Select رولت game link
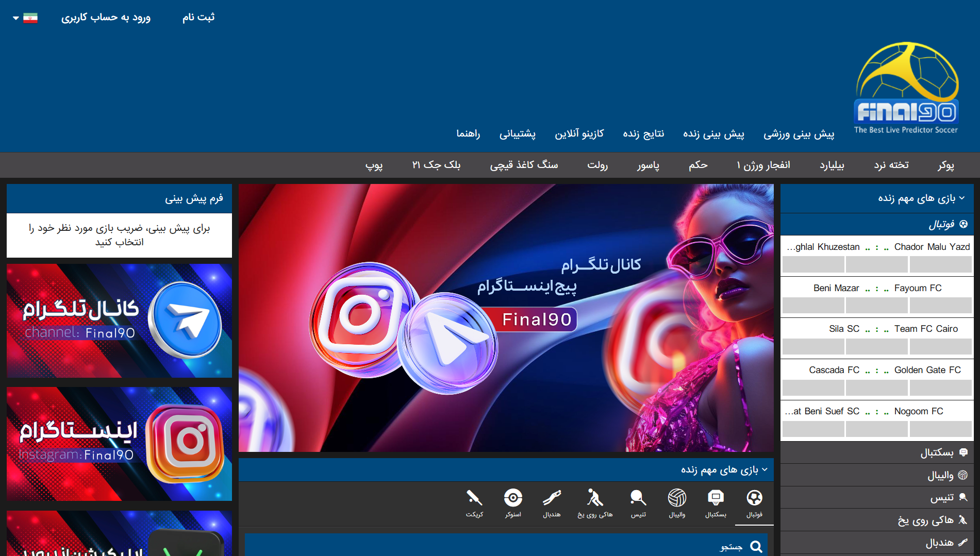Image resolution: width=980 pixels, height=556 pixels. tap(597, 165)
